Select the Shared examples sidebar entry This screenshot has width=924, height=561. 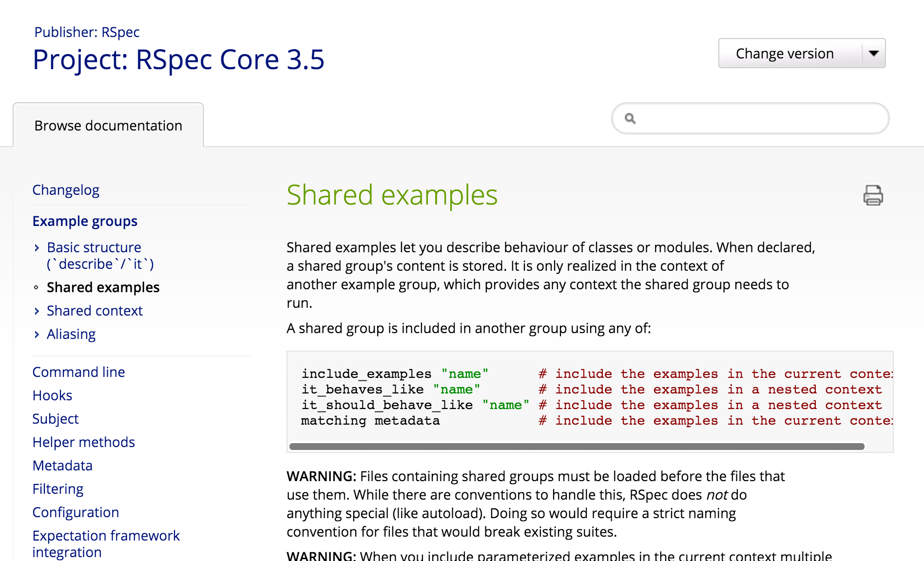click(x=103, y=287)
